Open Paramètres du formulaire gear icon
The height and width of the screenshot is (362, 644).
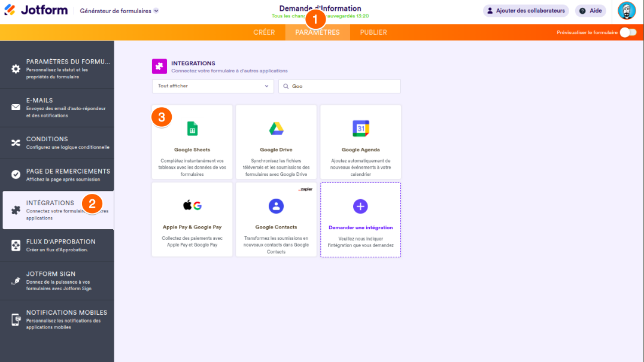[16, 69]
